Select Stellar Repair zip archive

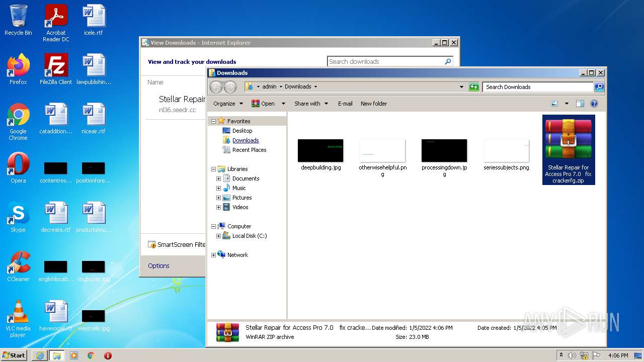point(569,150)
